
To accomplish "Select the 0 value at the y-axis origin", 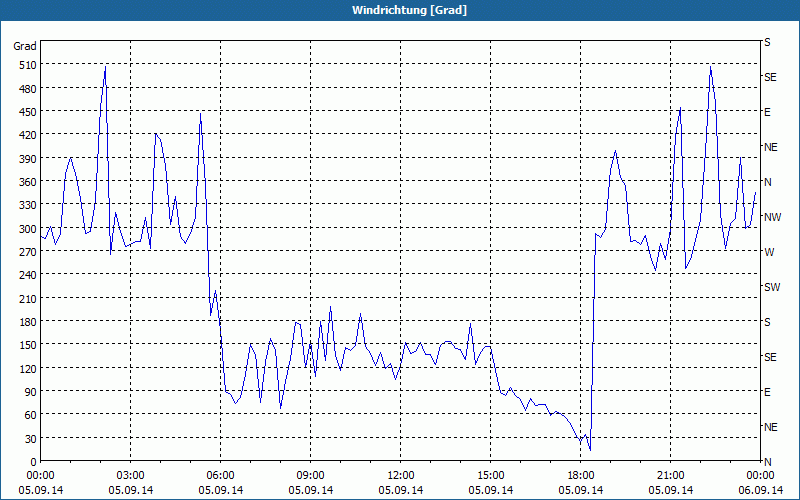I will coord(34,462).
